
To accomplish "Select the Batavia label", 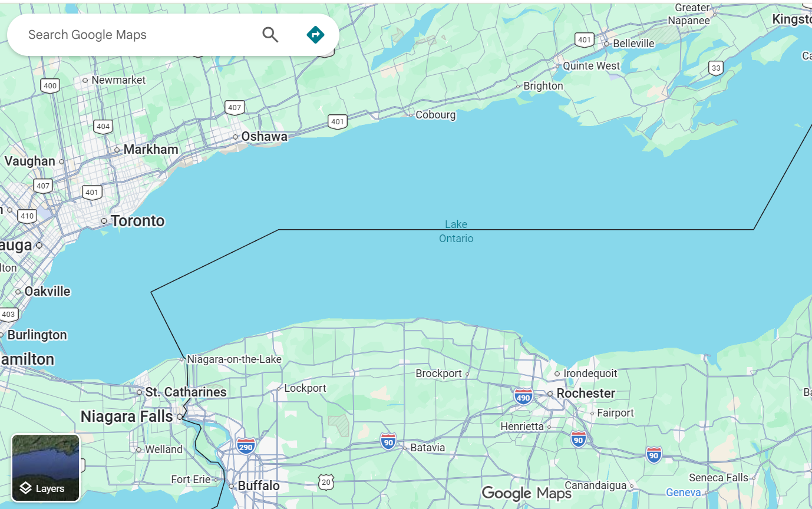I will pos(428,448).
